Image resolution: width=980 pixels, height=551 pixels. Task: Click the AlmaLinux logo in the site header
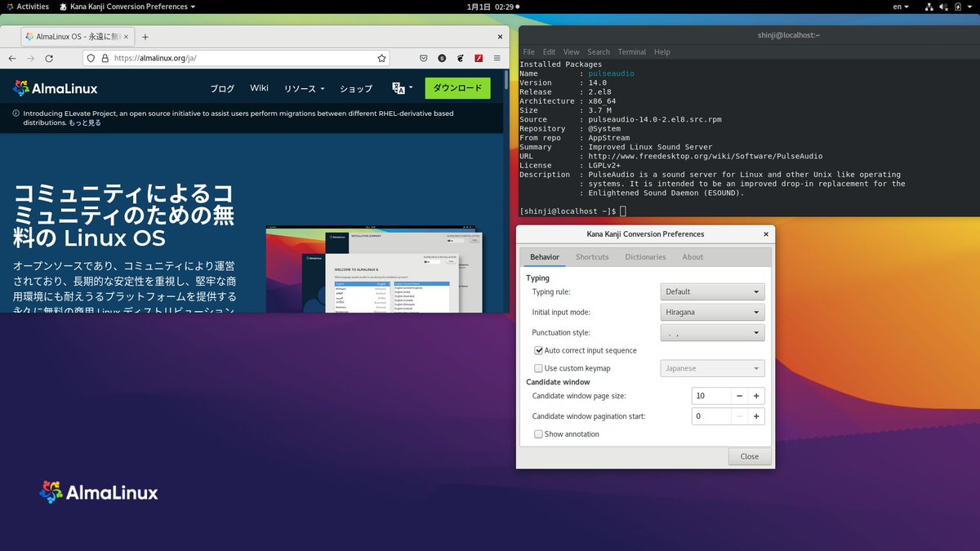pos(55,88)
